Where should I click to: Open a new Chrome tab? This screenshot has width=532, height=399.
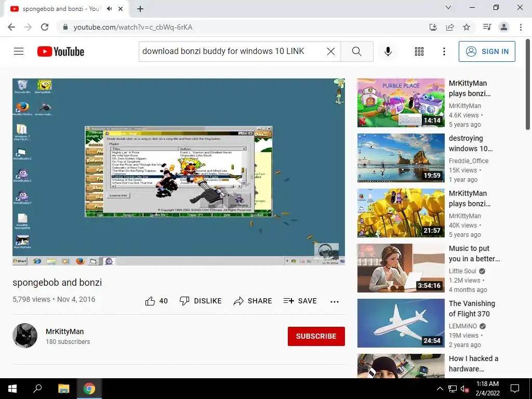[x=140, y=9]
